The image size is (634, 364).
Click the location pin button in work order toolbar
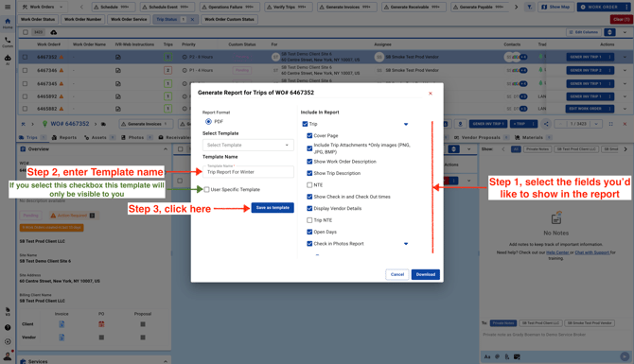pos(460,124)
